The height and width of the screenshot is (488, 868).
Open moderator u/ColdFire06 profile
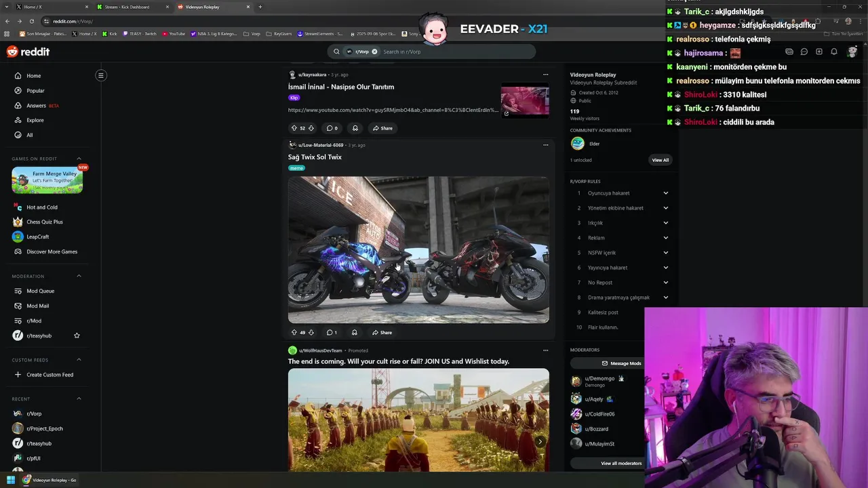pyautogui.click(x=599, y=414)
